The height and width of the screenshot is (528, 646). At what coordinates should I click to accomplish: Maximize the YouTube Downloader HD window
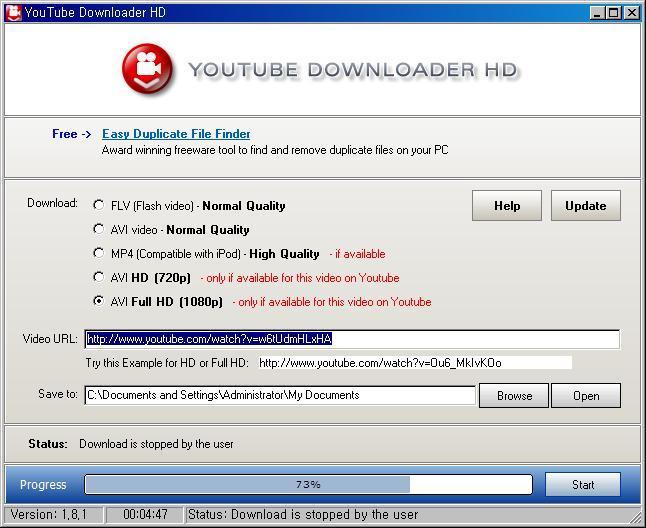tap(613, 13)
